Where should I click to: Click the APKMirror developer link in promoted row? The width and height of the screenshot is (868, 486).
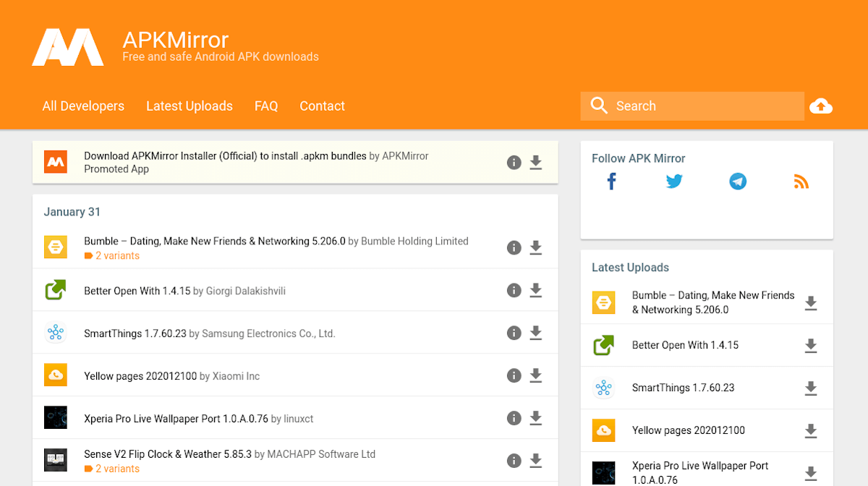coord(405,155)
